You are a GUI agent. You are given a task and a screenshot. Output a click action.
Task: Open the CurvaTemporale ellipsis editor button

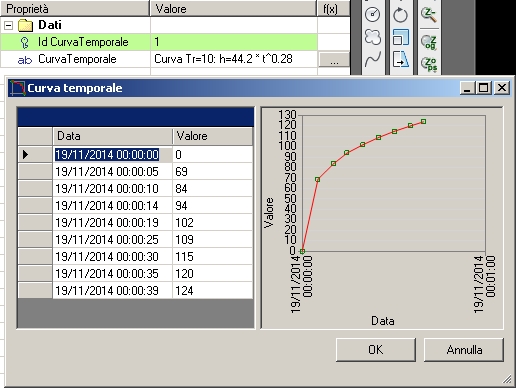pos(334,59)
